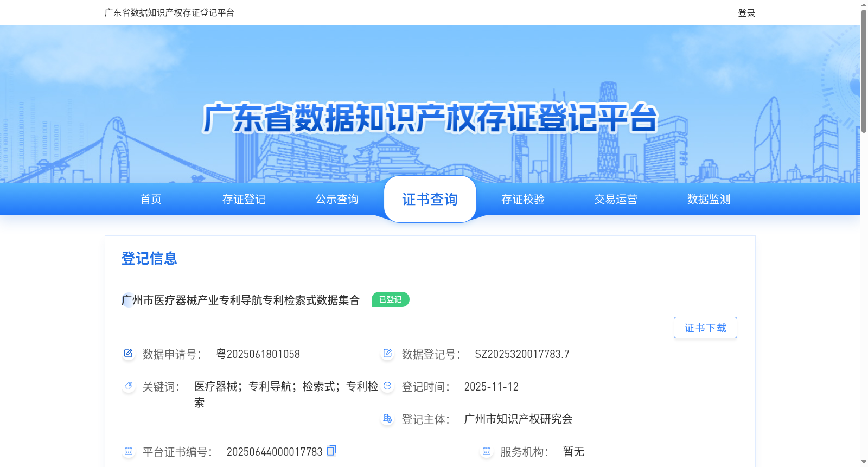
Task: Open the 数据监测 tab
Action: [x=709, y=199]
